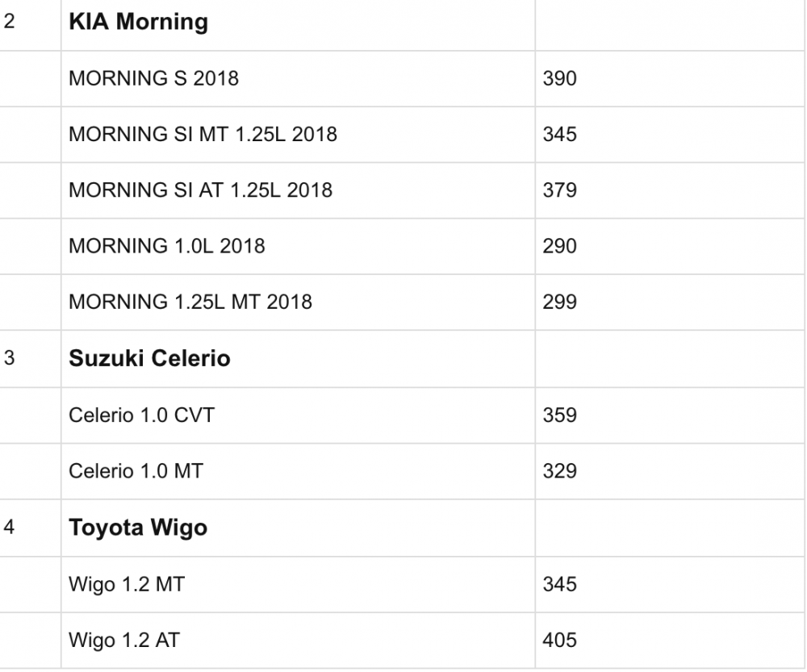Screen dimensions: 807x672
Task: Select the MORNING S 2018 row
Action: (x=154, y=78)
